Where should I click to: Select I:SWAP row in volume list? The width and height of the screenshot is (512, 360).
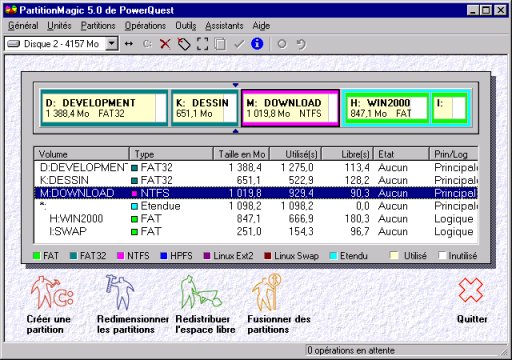[x=256, y=231]
